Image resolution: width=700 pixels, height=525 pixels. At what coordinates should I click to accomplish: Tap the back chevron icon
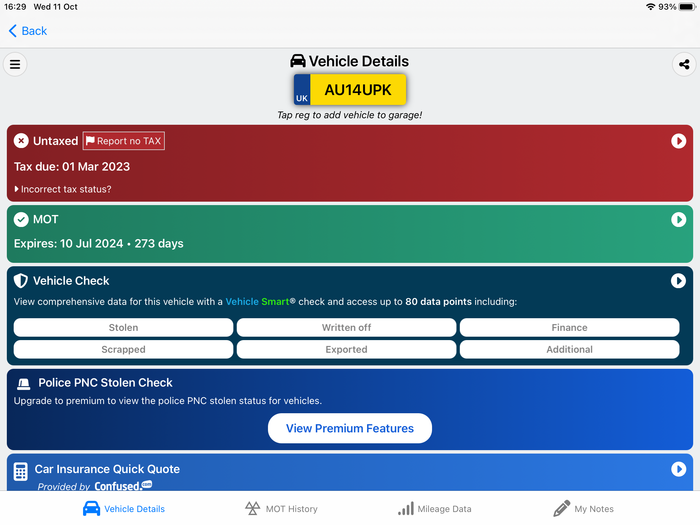click(x=12, y=31)
